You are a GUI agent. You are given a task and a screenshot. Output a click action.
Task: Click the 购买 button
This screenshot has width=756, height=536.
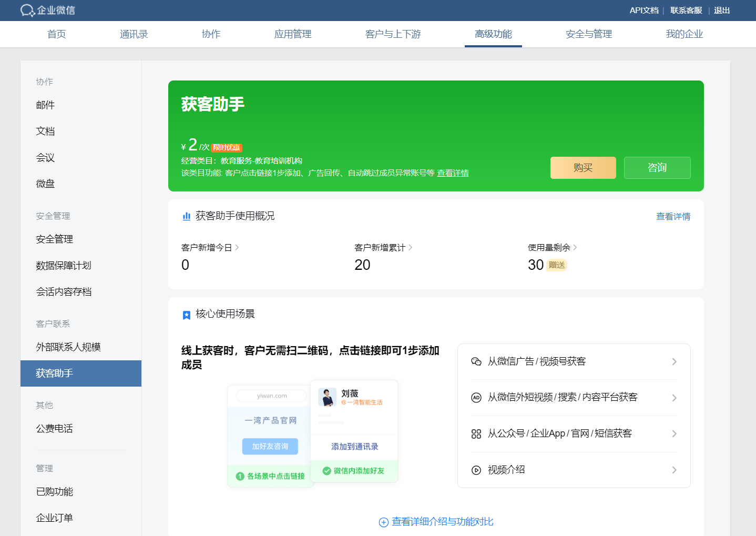click(583, 168)
